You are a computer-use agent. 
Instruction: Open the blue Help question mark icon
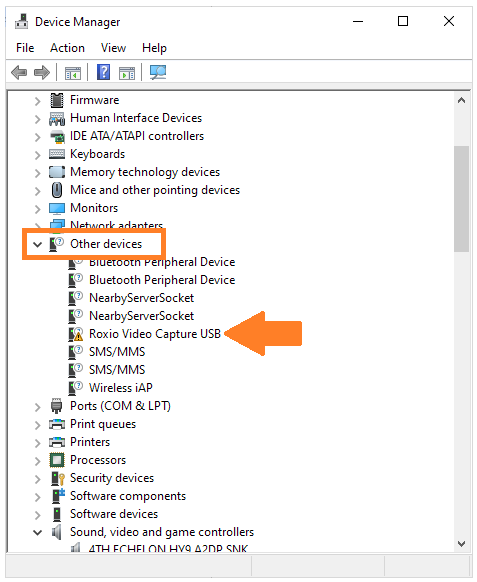tap(104, 72)
